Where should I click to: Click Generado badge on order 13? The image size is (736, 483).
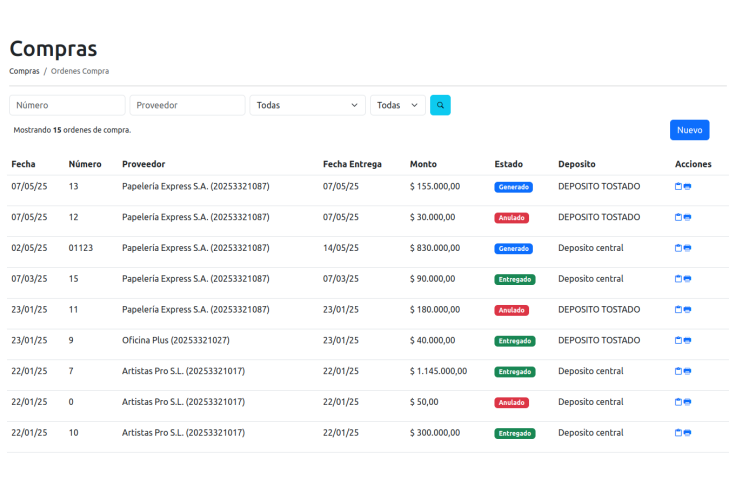514,187
